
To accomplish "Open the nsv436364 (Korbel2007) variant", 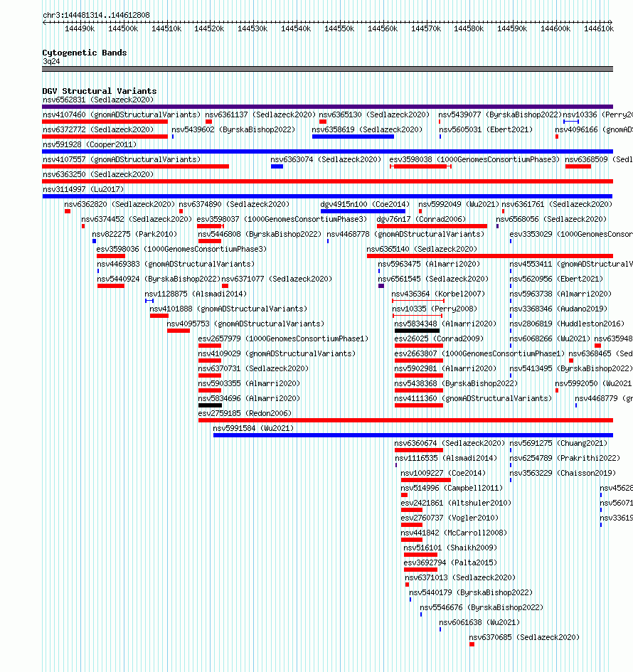I will (x=438, y=294).
